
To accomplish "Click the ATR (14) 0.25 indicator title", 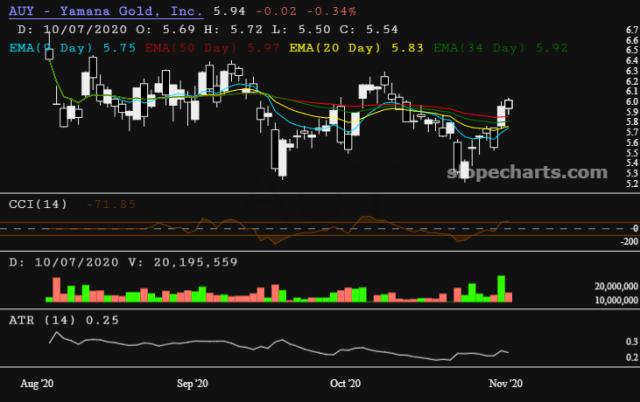I will click(64, 320).
